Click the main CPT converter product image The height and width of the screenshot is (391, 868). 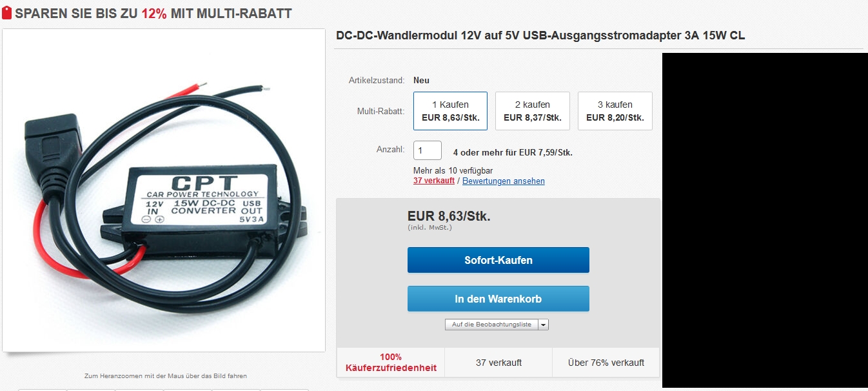click(164, 190)
